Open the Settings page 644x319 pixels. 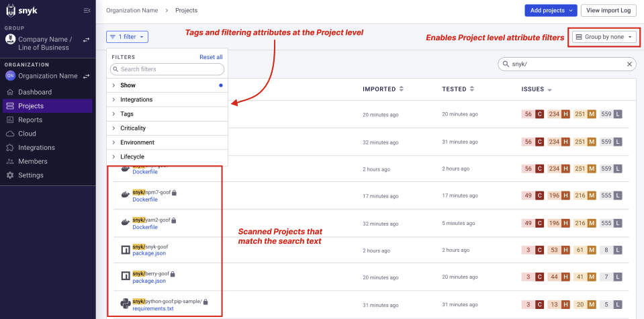pos(30,175)
